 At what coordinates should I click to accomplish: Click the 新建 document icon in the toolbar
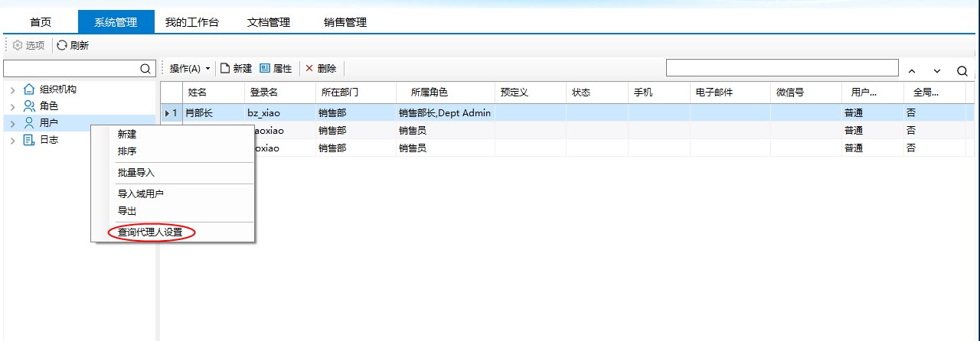[225, 69]
